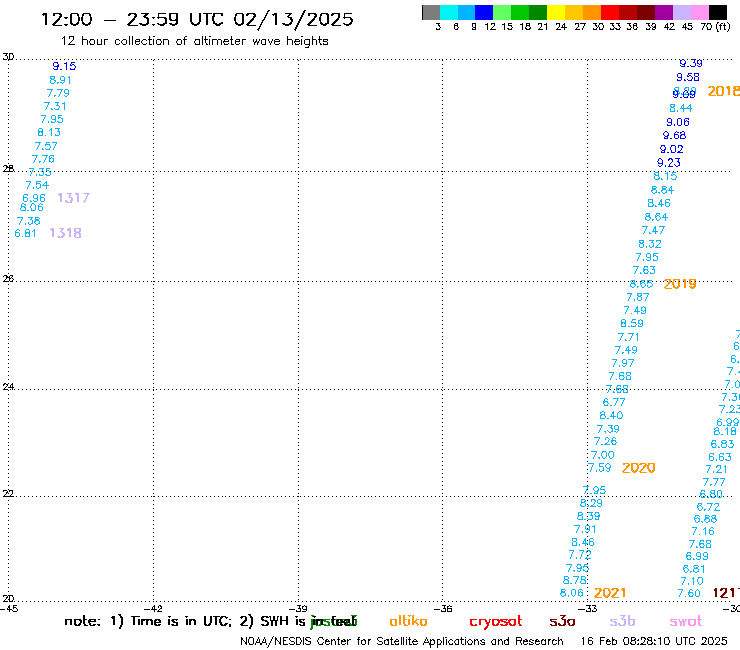Click the 7.26 wave height value

point(605,441)
